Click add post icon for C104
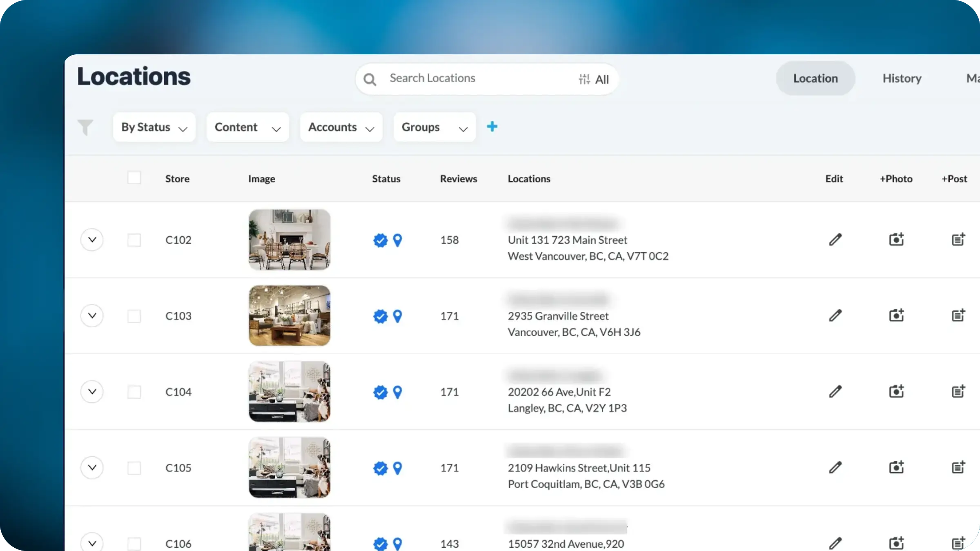980x551 pixels. (958, 391)
